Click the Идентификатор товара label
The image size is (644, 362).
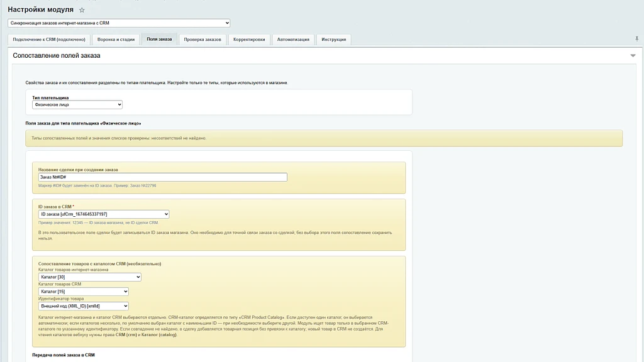[x=61, y=299]
